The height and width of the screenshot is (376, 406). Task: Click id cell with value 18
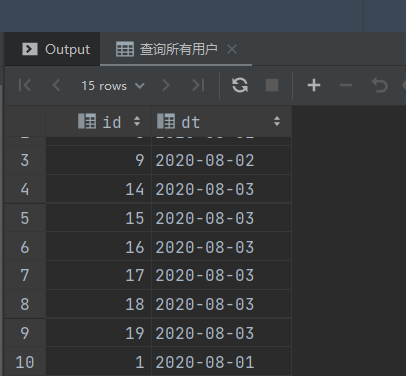[x=98, y=304]
